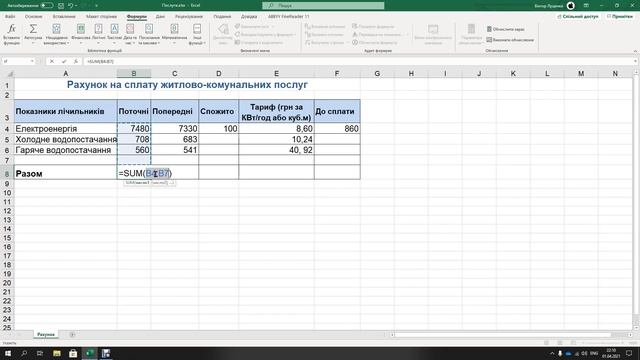
Task: Open the File Explorer taskbar icon
Action: tap(57, 353)
